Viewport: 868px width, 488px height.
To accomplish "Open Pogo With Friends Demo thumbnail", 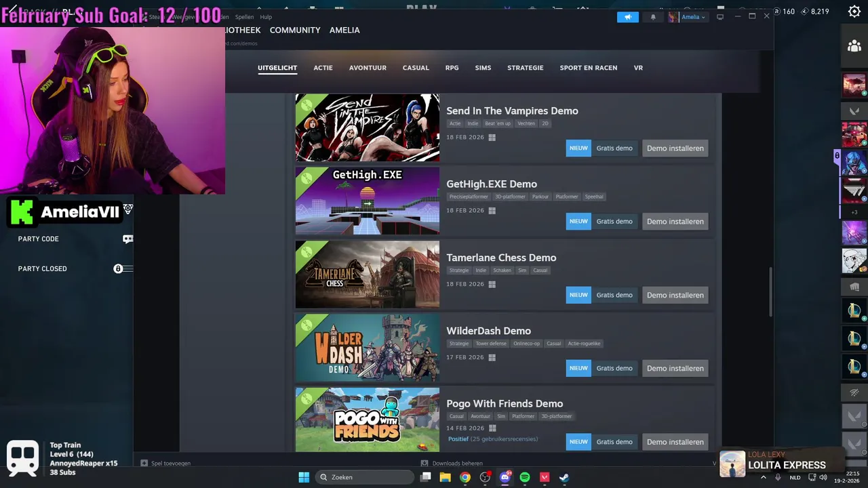I will (368, 420).
